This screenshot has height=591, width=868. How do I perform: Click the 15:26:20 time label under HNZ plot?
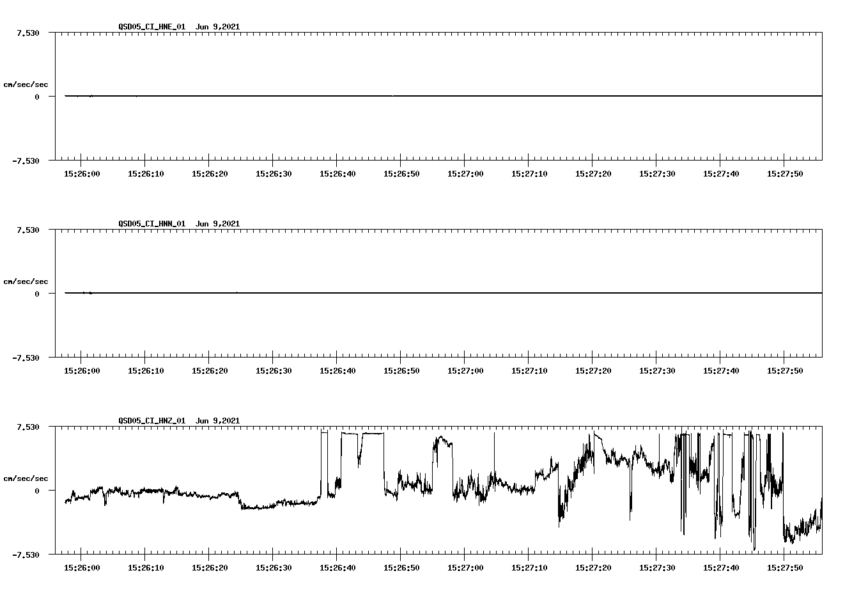tap(210, 567)
